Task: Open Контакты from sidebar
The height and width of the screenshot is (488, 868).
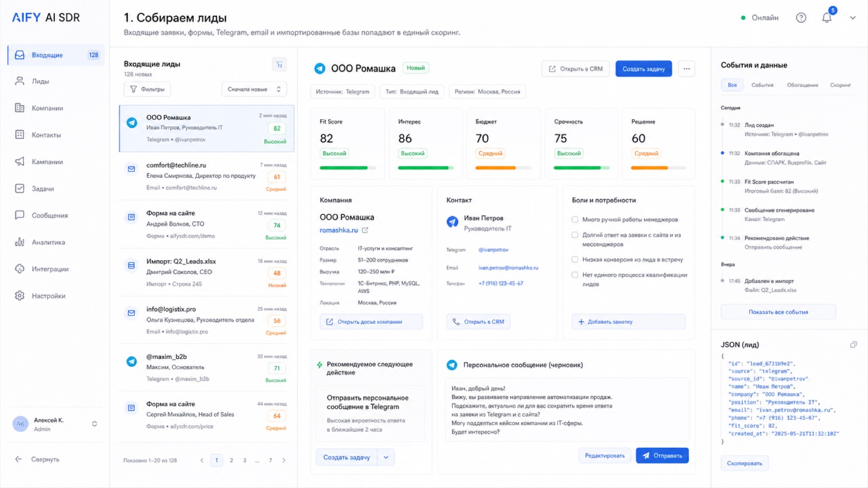Action: pyautogui.click(x=46, y=134)
